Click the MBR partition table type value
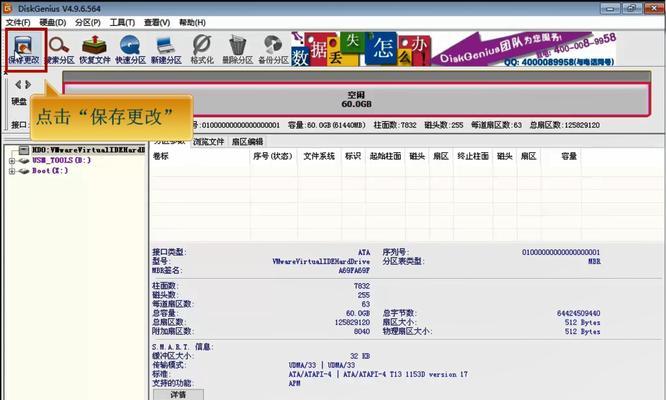666x400 pixels. tap(594, 262)
